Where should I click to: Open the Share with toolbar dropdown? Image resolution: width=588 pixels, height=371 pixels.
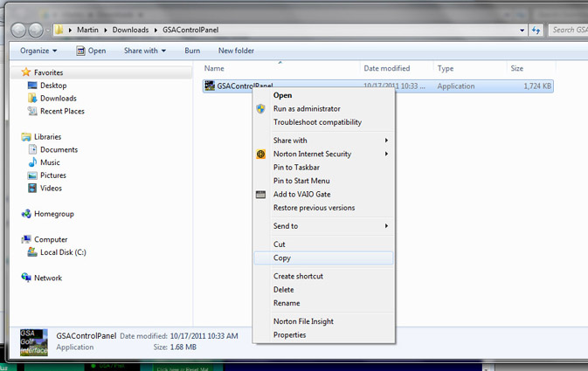(145, 51)
